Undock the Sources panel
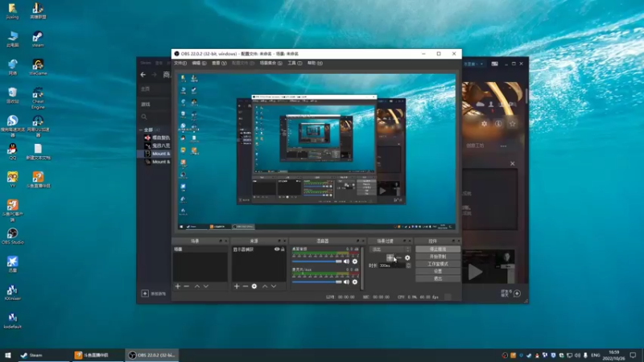The image size is (644, 362). tap(279, 241)
